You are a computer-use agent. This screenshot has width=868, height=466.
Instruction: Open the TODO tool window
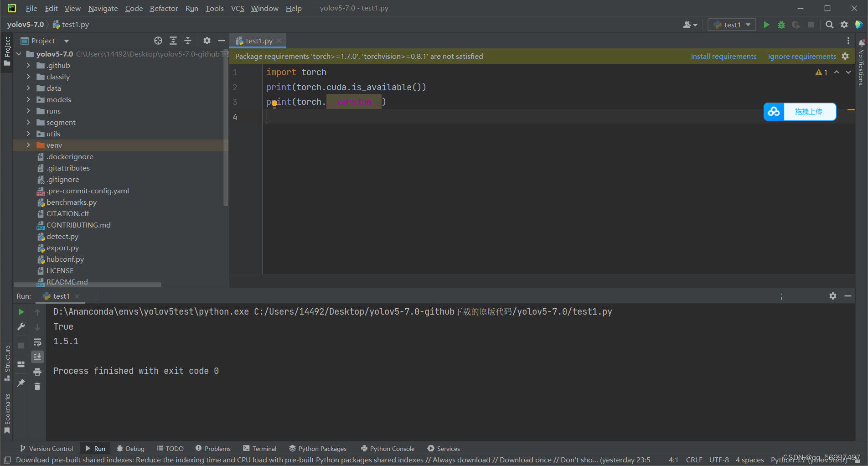click(x=170, y=449)
